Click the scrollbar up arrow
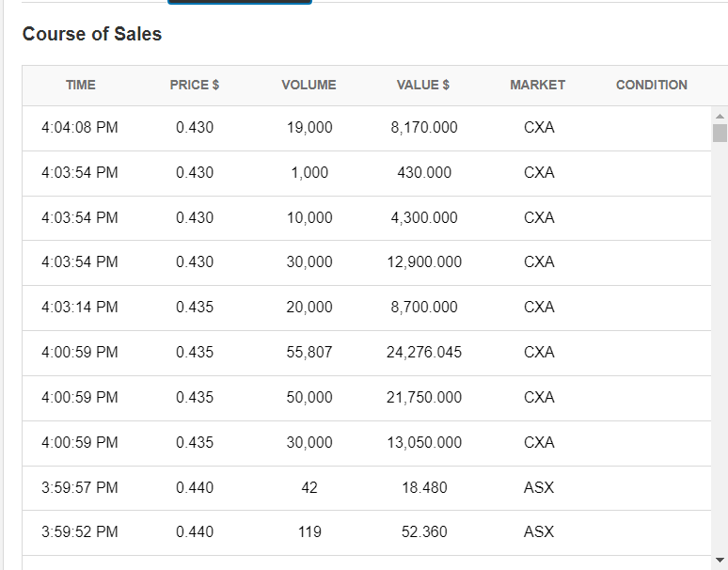The width and height of the screenshot is (728, 570). pyautogui.click(x=720, y=116)
